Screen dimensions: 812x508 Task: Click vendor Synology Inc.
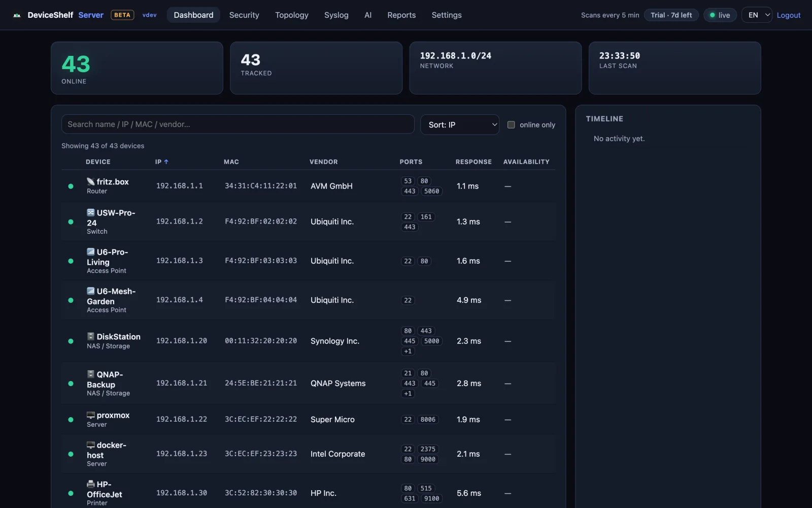tap(335, 341)
